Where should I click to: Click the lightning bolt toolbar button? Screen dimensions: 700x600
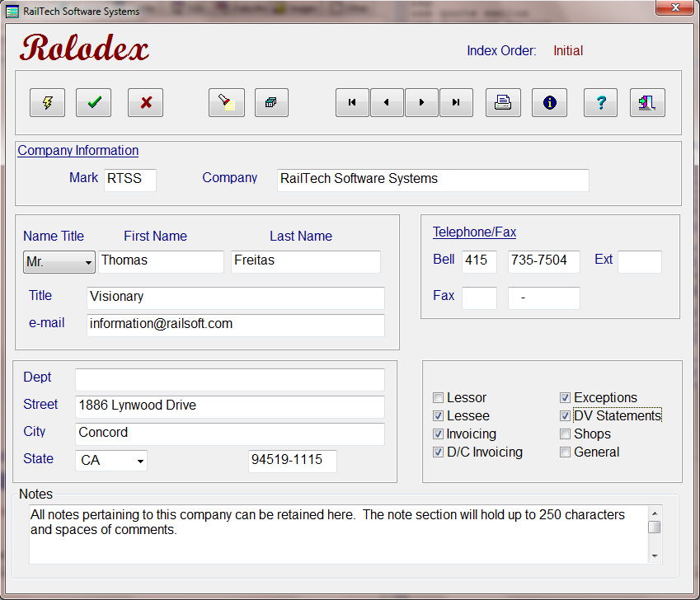click(48, 103)
